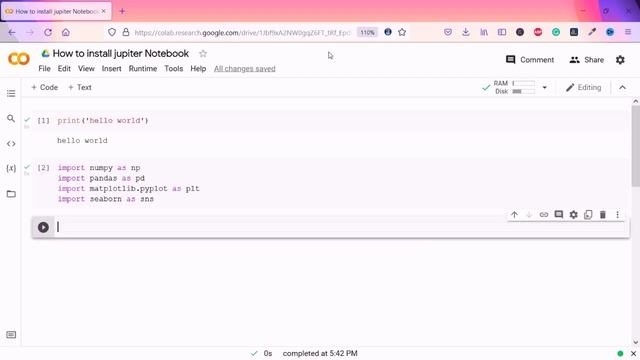Image resolution: width=640 pixels, height=360 pixels.
Task: Close the bottom status bar with X
Action: pyautogui.click(x=633, y=353)
